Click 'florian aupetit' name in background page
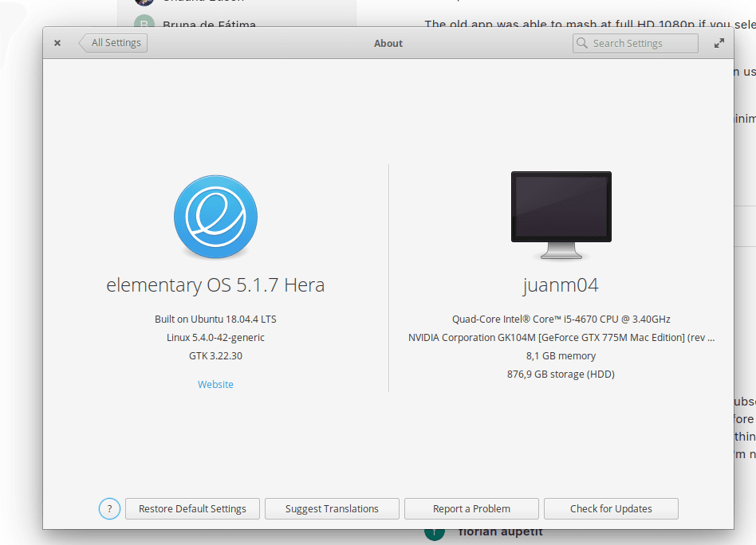756x545 pixels. tap(501, 531)
